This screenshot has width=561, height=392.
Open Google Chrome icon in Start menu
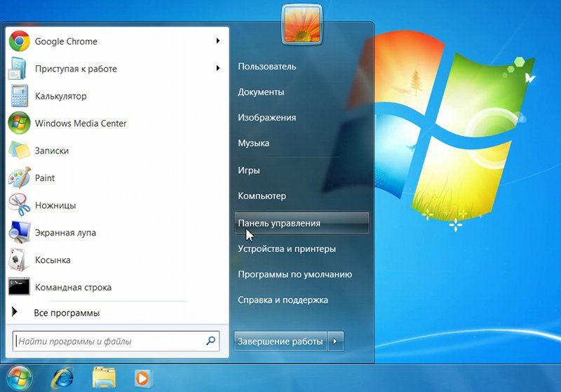tap(20, 41)
